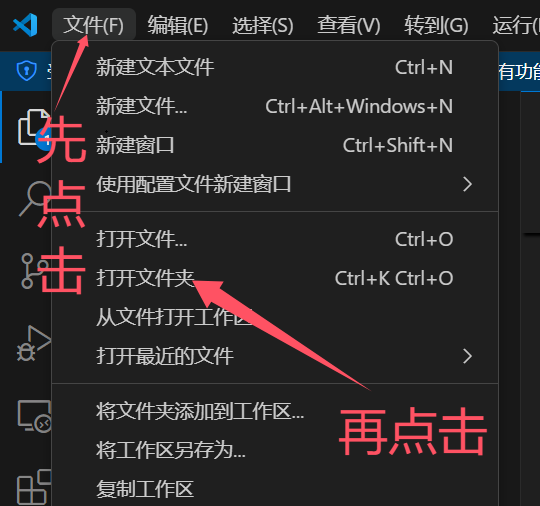Open the 文件(F) menu

point(94,25)
